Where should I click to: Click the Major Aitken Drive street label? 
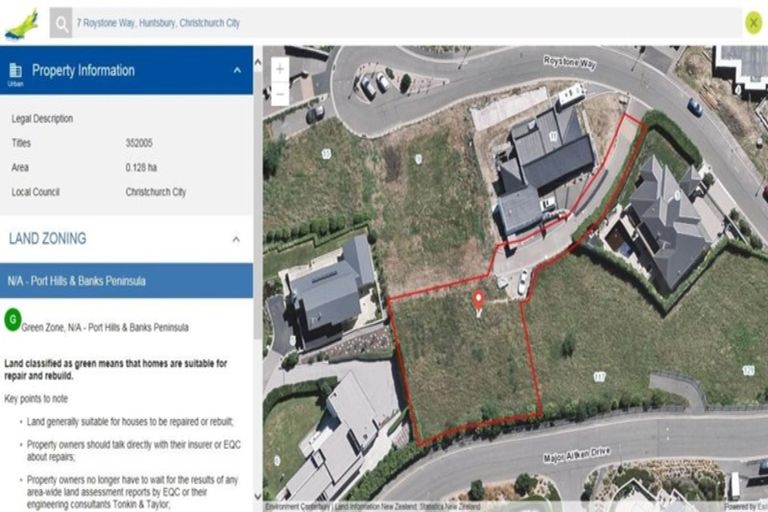coord(576,455)
